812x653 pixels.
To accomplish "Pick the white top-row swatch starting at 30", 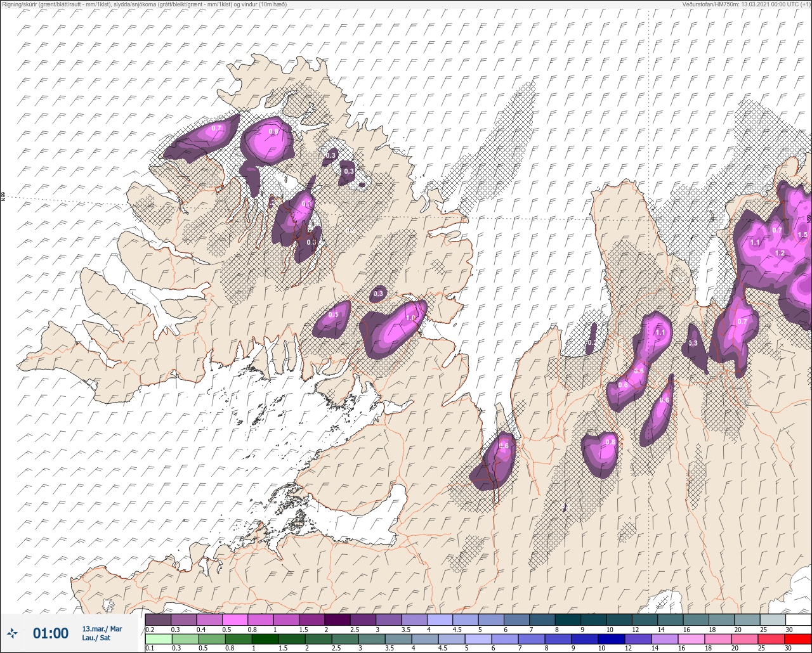I will [798, 619].
